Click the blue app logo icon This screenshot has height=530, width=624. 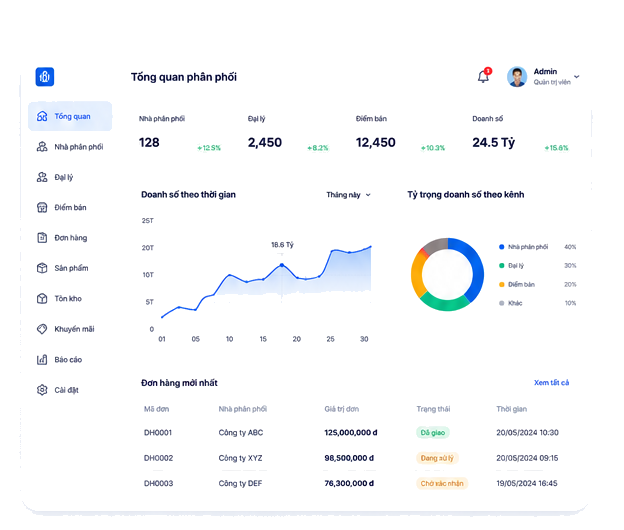tap(45, 77)
